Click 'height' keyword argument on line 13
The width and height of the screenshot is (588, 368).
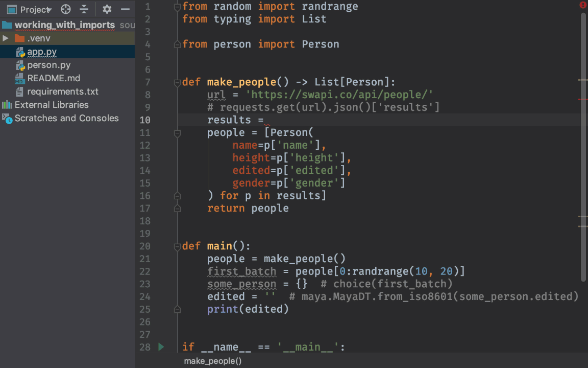[x=251, y=158]
